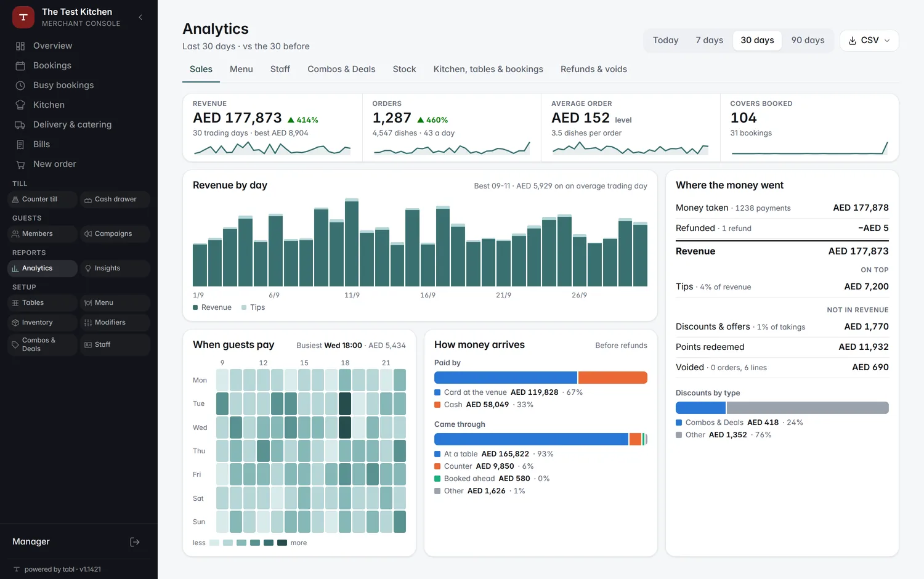Open Tables setup
The image size is (924, 579).
(x=43, y=303)
